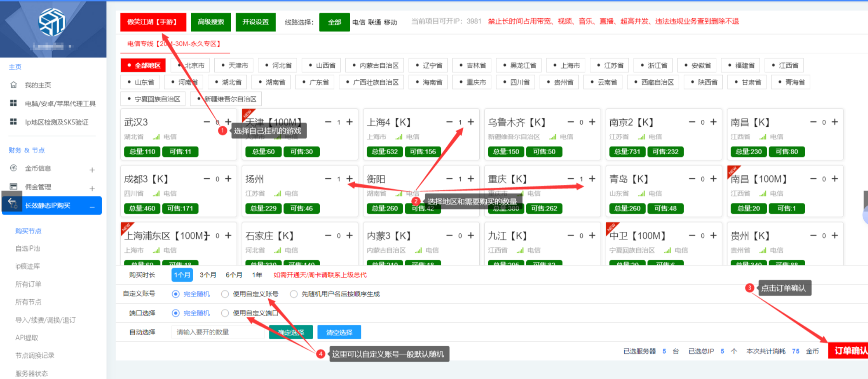Expand 佣金管理 menu with plus
Image resolution: width=868 pixels, height=379 pixels.
coord(92,188)
